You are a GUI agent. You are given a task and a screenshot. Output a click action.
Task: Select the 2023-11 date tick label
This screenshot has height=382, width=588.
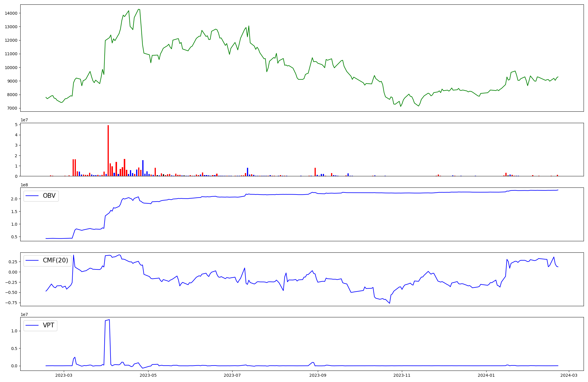[x=402, y=375]
